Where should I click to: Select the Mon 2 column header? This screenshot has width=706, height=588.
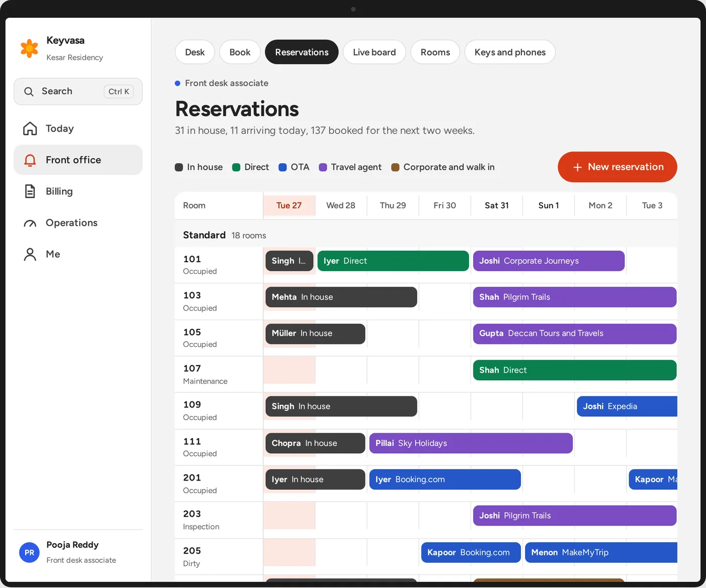point(601,205)
